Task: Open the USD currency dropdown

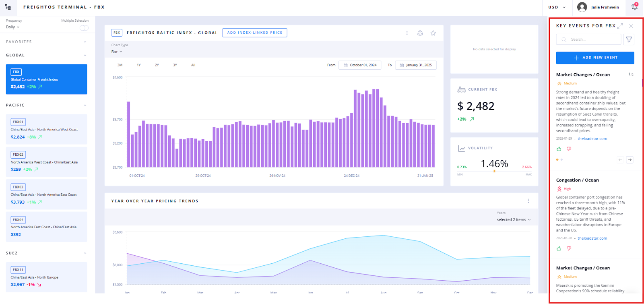Action: pos(557,7)
